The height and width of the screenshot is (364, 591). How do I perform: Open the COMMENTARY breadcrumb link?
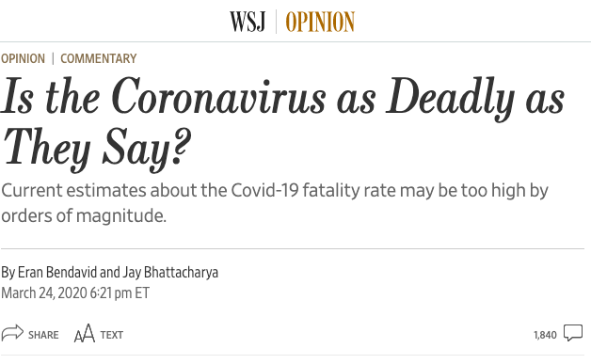[x=99, y=58]
